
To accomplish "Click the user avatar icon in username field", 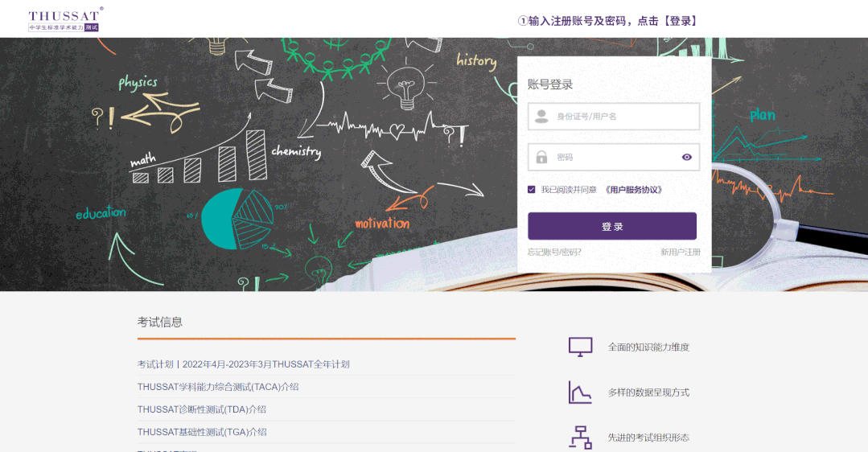I will 541,117.
